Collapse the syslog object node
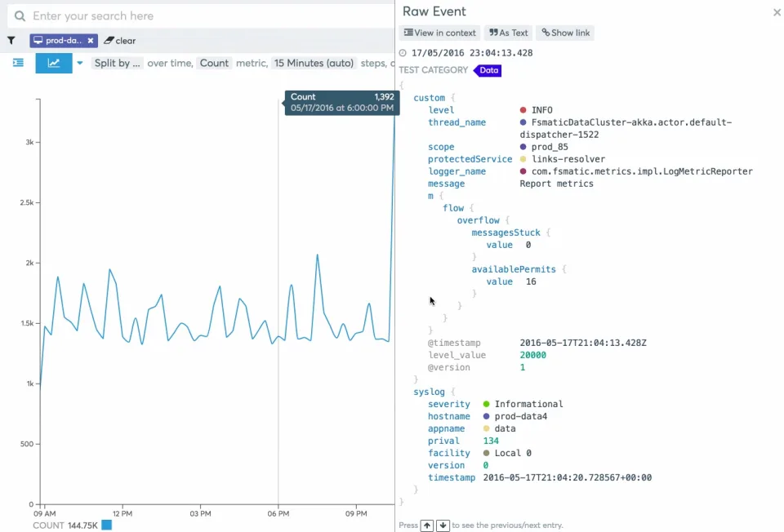 coord(429,392)
